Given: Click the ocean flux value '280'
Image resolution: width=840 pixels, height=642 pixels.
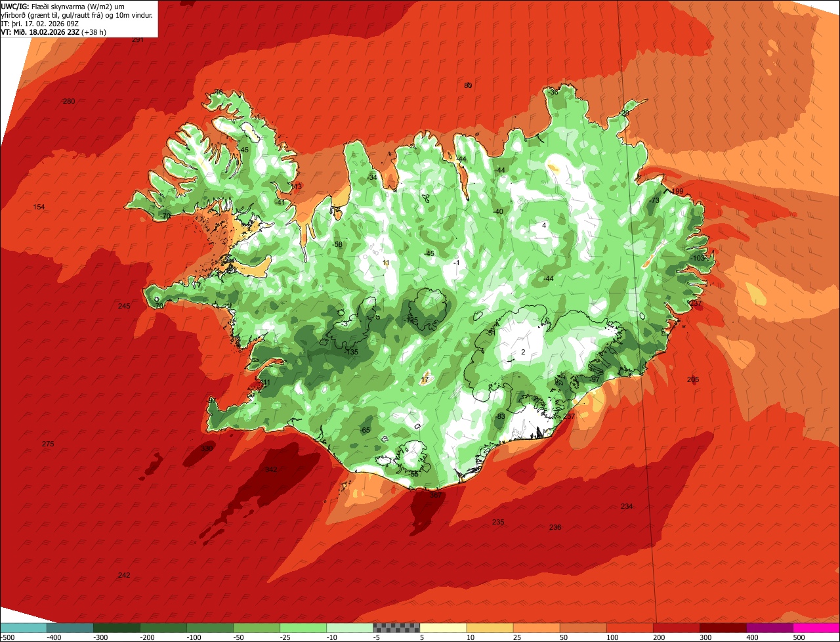Looking at the screenshot, I should [x=69, y=101].
